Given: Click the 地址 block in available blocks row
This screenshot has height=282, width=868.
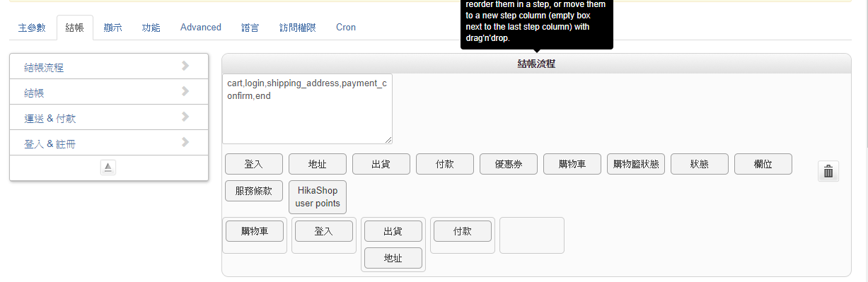Looking at the screenshot, I should [318, 164].
